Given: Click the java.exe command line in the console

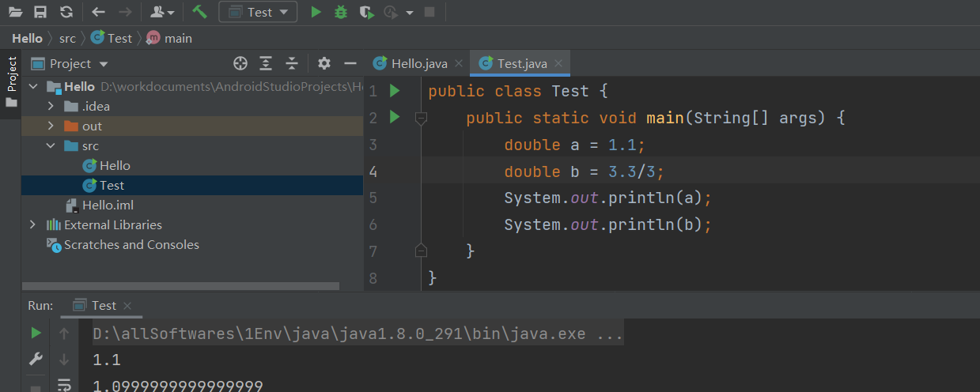Looking at the screenshot, I should tap(358, 334).
